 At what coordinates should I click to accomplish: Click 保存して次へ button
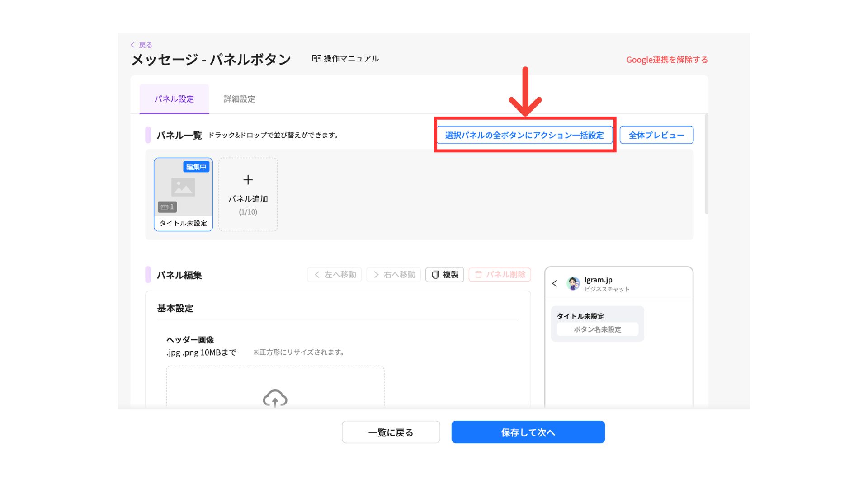point(528,432)
